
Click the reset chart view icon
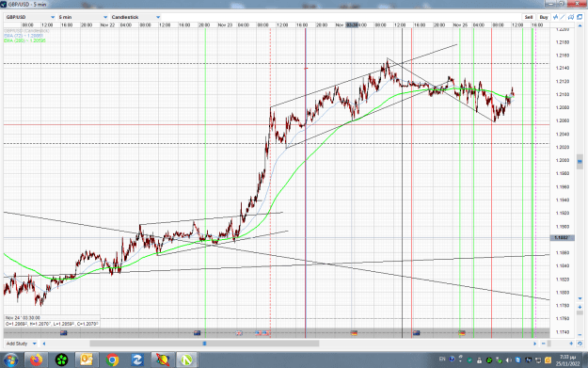[x=580, y=344]
